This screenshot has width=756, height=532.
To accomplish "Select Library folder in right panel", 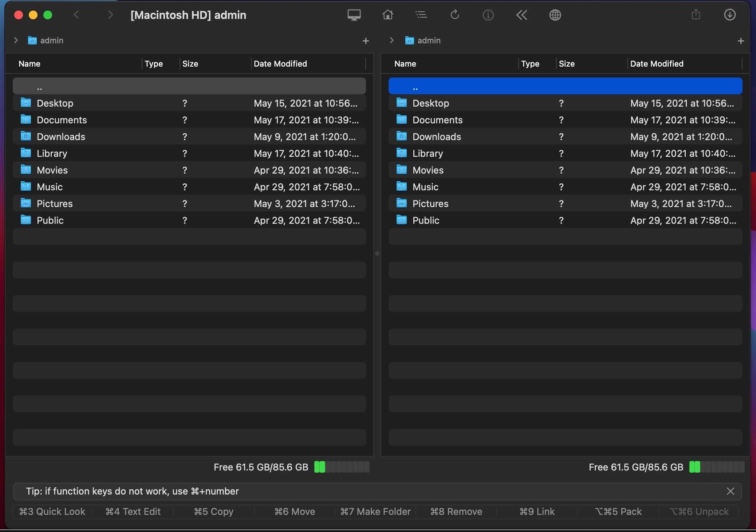I will pos(565,153).
